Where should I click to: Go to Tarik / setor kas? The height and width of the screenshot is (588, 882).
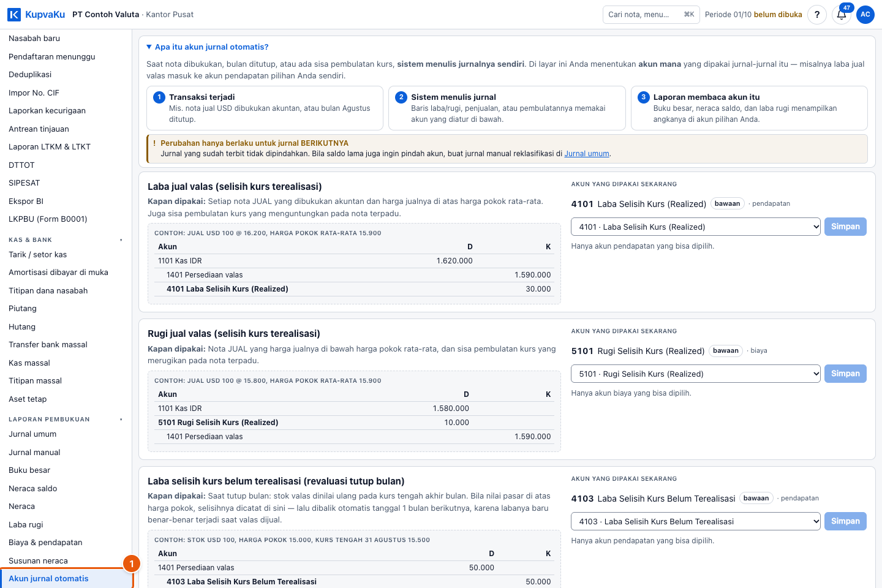tap(66, 255)
